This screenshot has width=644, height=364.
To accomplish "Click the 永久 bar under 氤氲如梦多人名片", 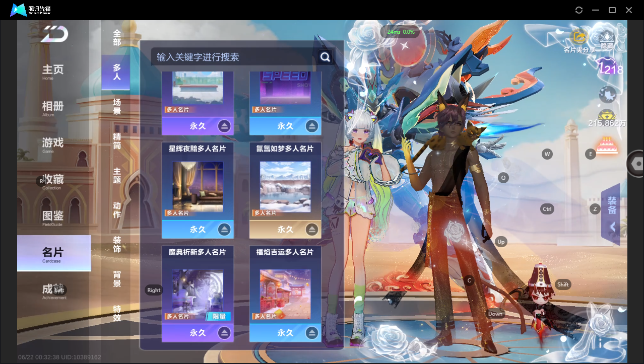I will (x=285, y=229).
